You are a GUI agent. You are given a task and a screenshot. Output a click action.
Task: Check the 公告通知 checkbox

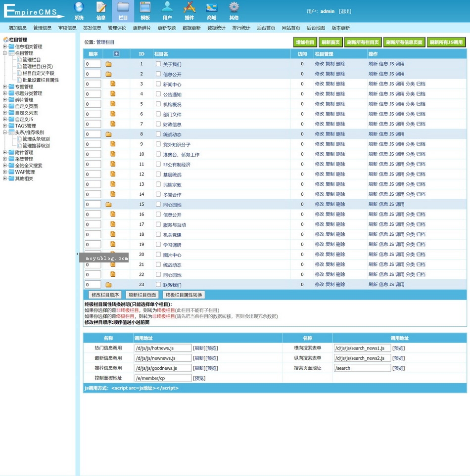click(x=158, y=94)
